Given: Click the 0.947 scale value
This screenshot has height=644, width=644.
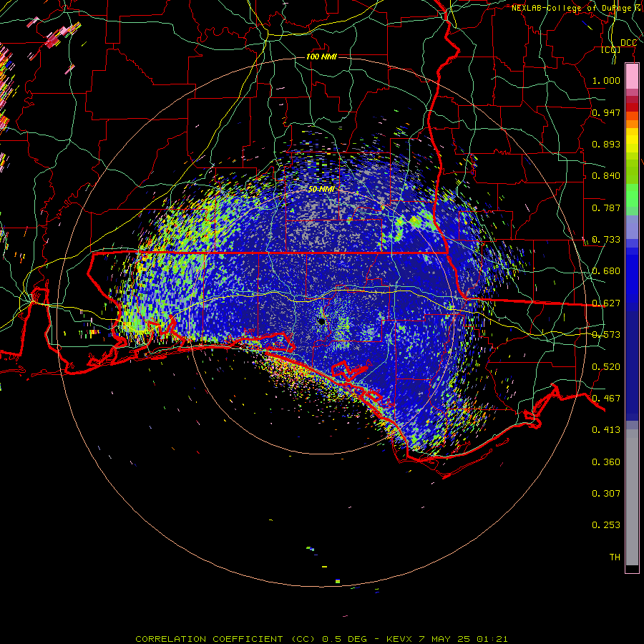Looking at the screenshot, I should point(606,112).
